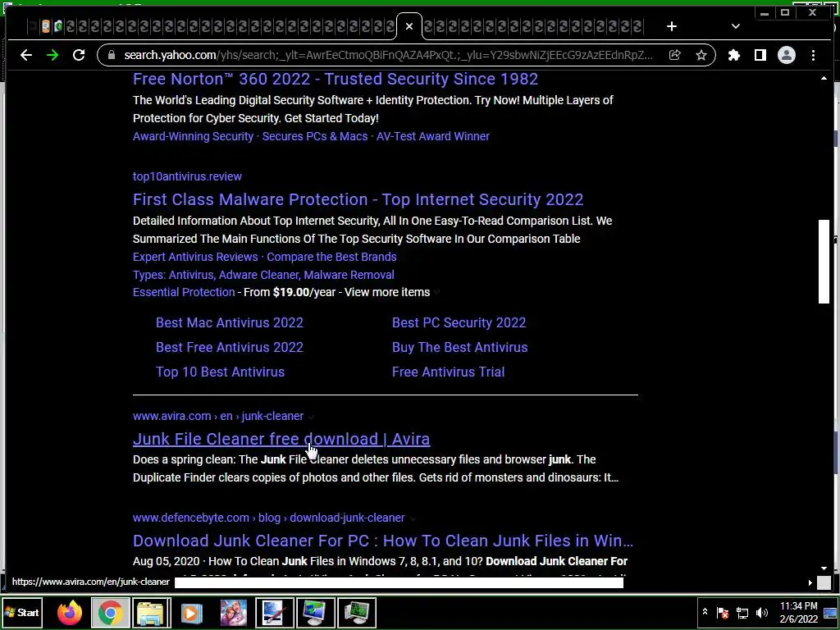Bookmark this page with the star
This screenshot has height=630, width=840.
(701, 55)
